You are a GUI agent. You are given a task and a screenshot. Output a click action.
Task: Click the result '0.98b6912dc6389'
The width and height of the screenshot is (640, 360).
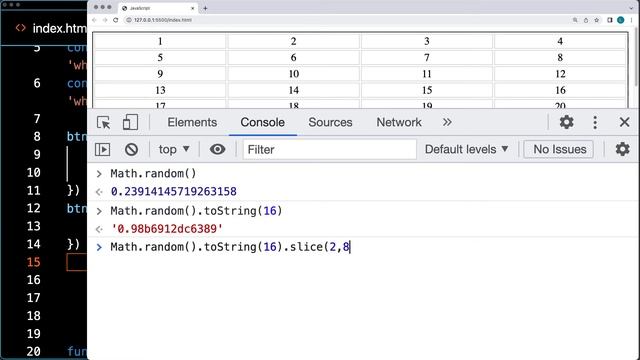(x=167, y=229)
